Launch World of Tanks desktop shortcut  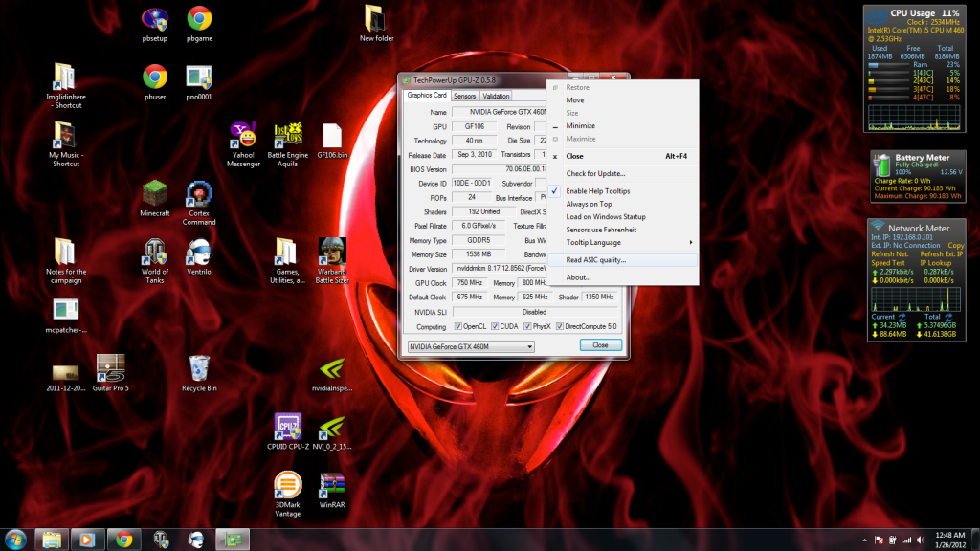point(154,262)
